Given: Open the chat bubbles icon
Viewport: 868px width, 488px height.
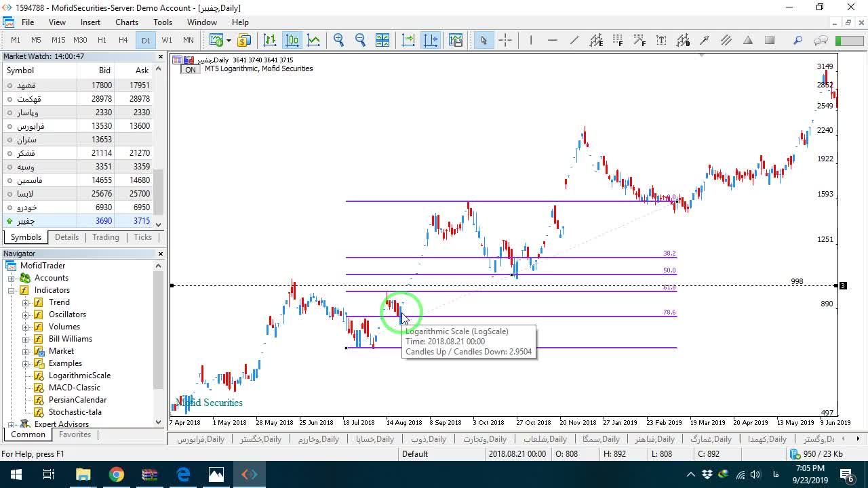Looking at the screenshot, I should pos(821,40).
